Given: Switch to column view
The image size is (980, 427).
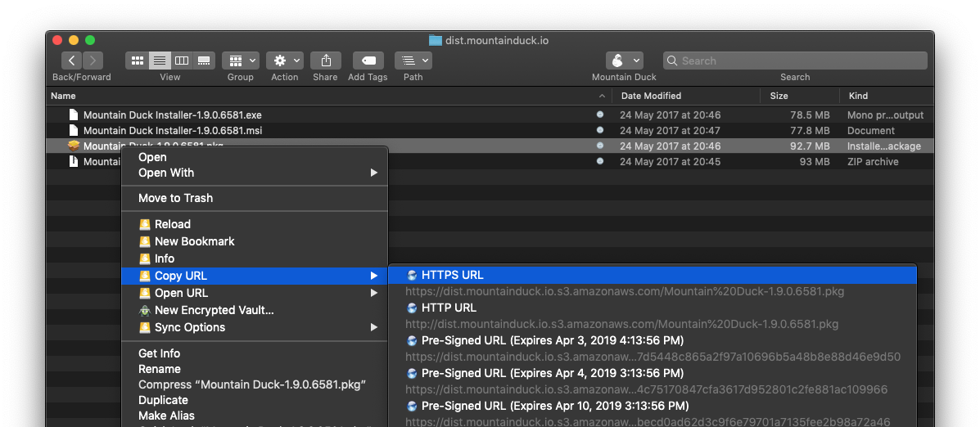Looking at the screenshot, I should [182, 61].
